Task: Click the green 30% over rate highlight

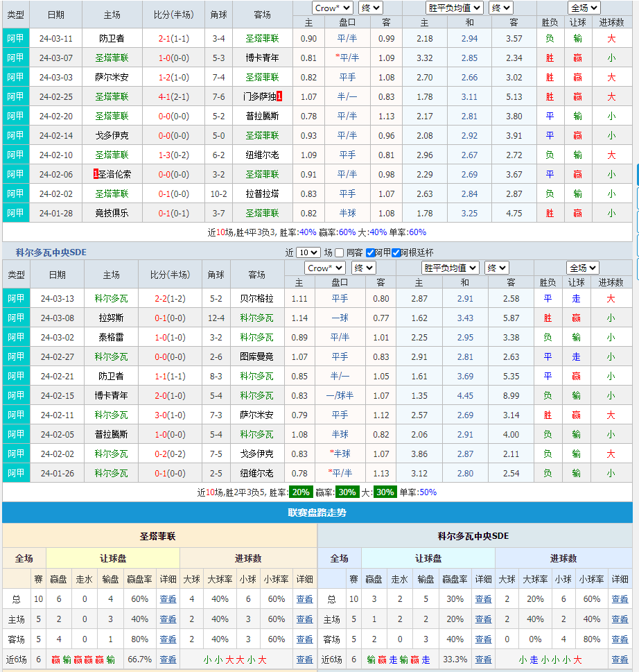Action: [x=385, y=492]
